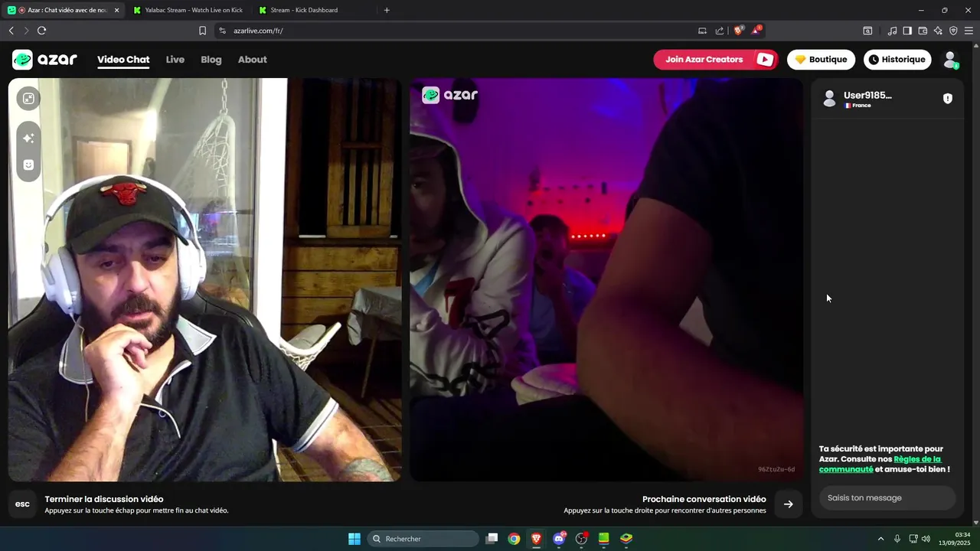Open the Historique history button
This screenshot has width=980, height=551.
pyautogui.click(x=897, y=60)
